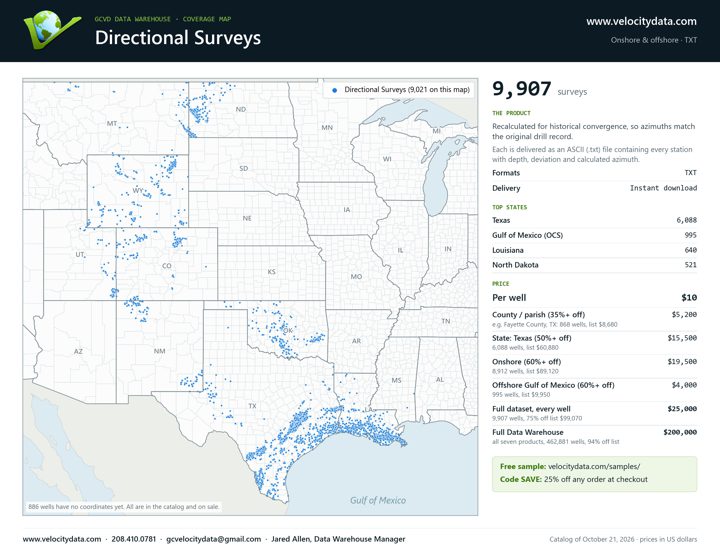Click the 'Instant download' delivery value
720x556 pixels.
click(x=663, y=188)
